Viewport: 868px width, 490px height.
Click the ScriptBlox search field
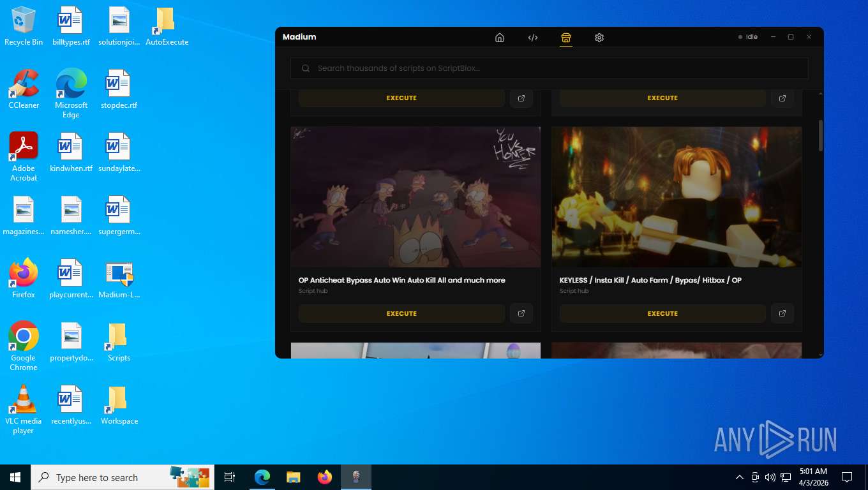coord(550,68)
